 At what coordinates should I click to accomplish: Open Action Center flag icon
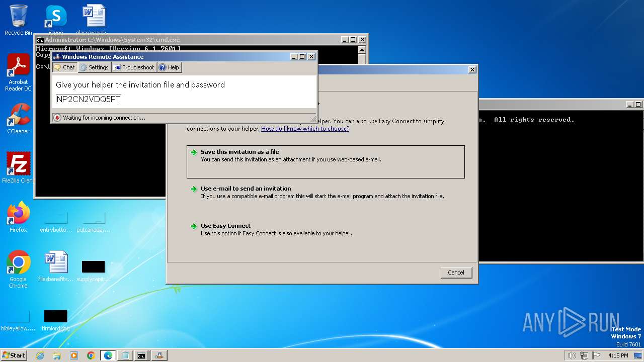coord(597,355)
